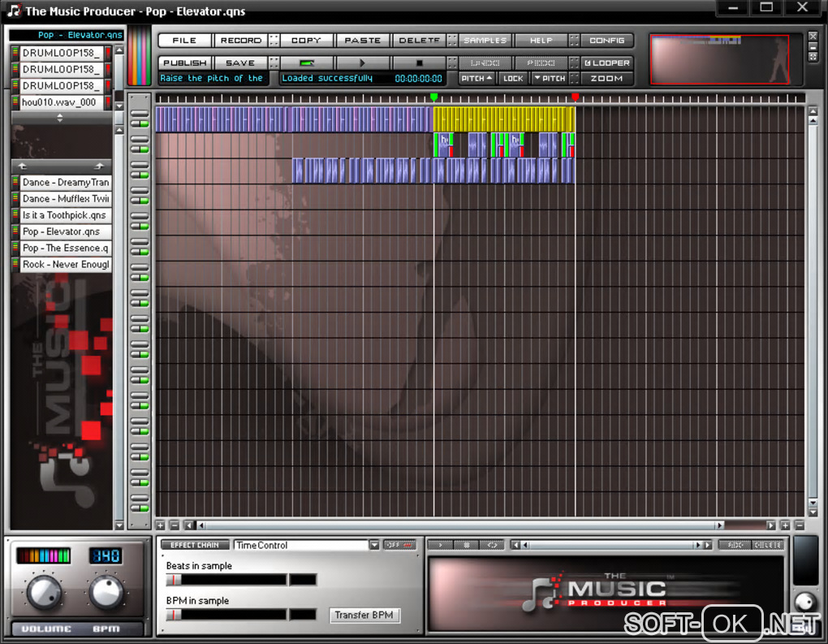Click timeline zoom-out minus at bottom left
The width and height of the screenshot is (828, 644).
click(175, 525)
